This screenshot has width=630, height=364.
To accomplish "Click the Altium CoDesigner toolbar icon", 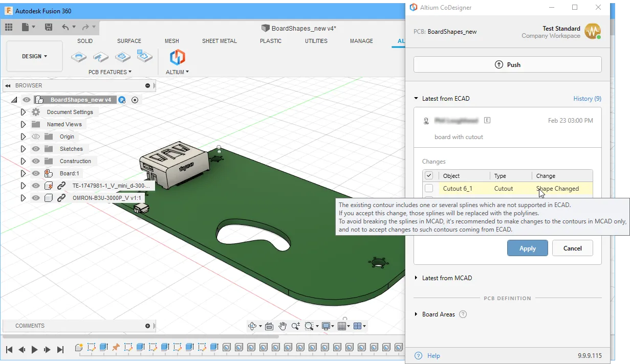I will (177, 57).
